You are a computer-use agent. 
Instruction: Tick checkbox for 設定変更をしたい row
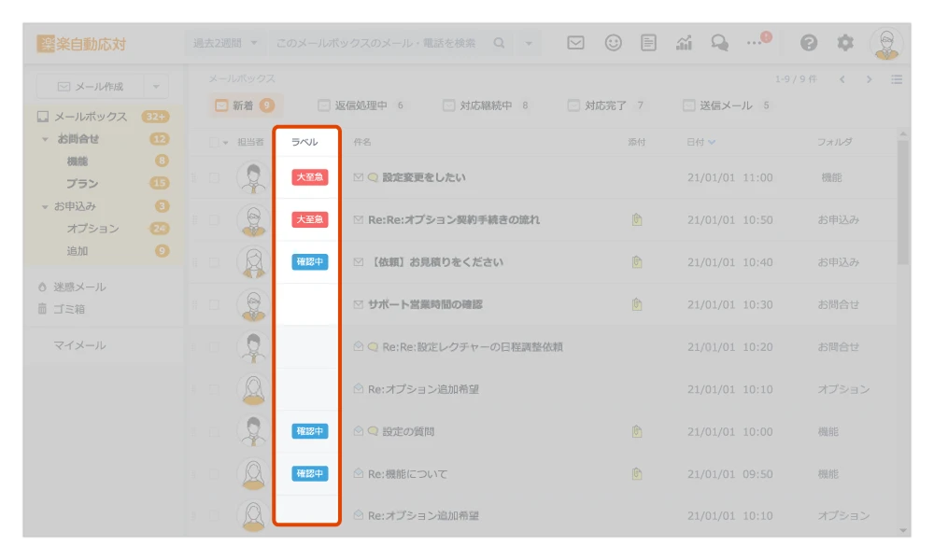click(x=214, y=177)
